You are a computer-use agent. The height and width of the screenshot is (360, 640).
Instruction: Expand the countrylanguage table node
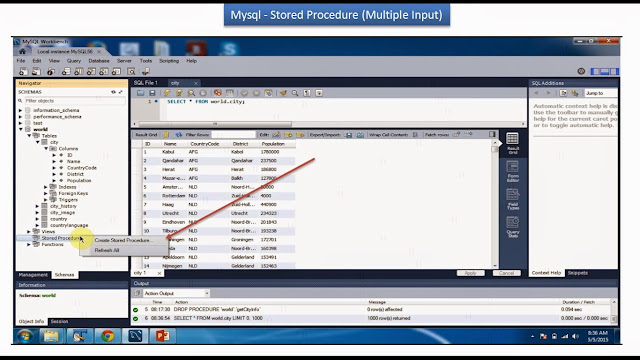(38, 225)
